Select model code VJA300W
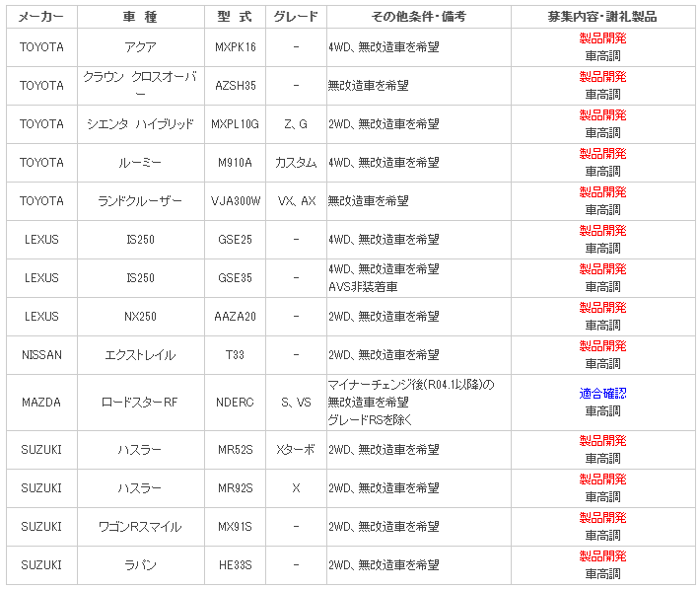 [x=236, y=201]
